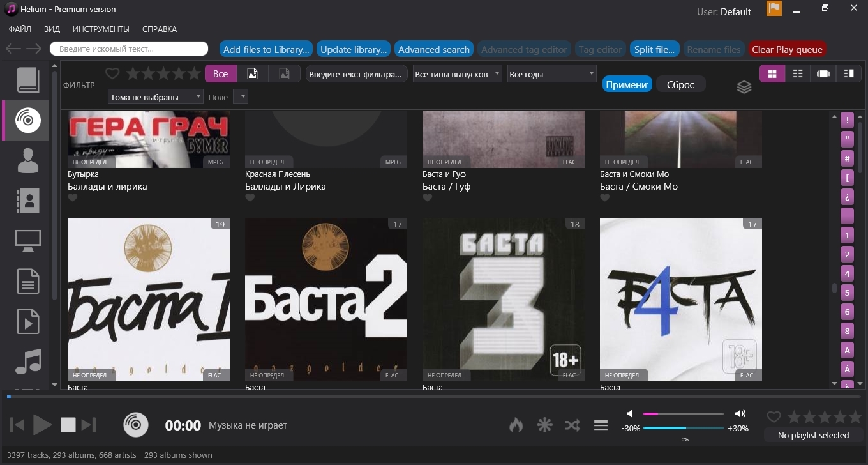868x465 pixels.
Task: Click the cyan playback speed slider
Action: point(684,428)
